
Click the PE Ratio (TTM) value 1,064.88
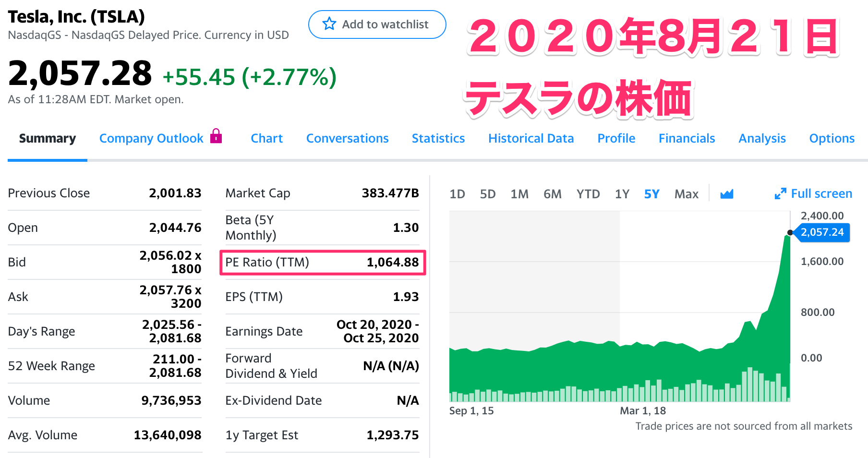click(x=393, y=262)
